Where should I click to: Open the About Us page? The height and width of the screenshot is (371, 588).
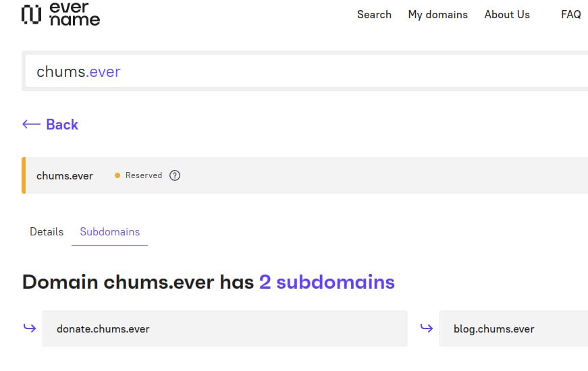(507, 14)
